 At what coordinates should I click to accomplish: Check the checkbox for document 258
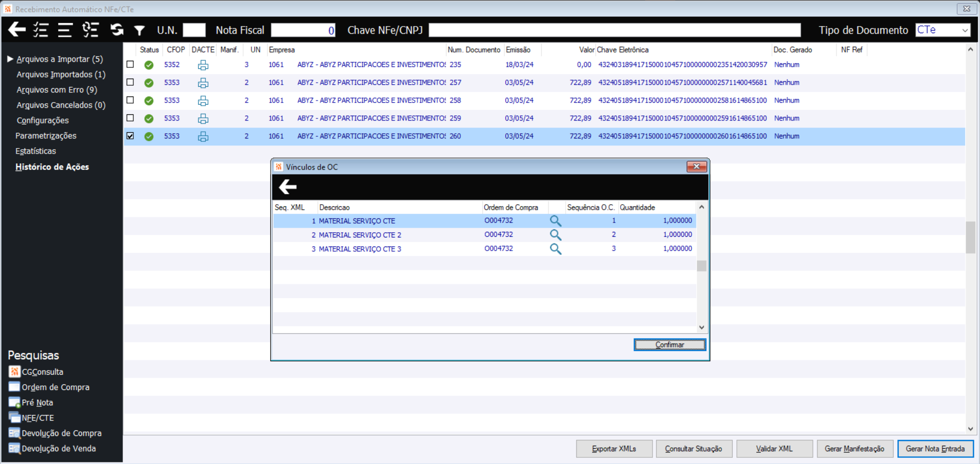pyautogui.click(x=130, y=100)
